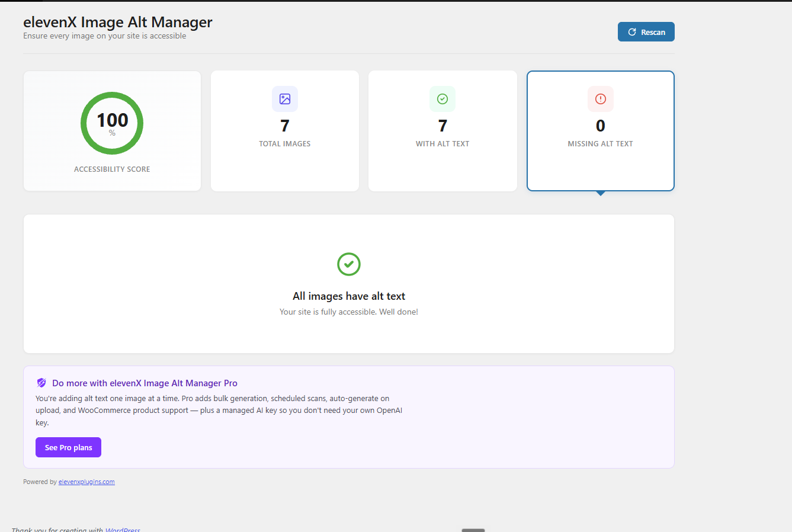
Task: Click Your site is fully accessible text
Action: click(349, 312)
